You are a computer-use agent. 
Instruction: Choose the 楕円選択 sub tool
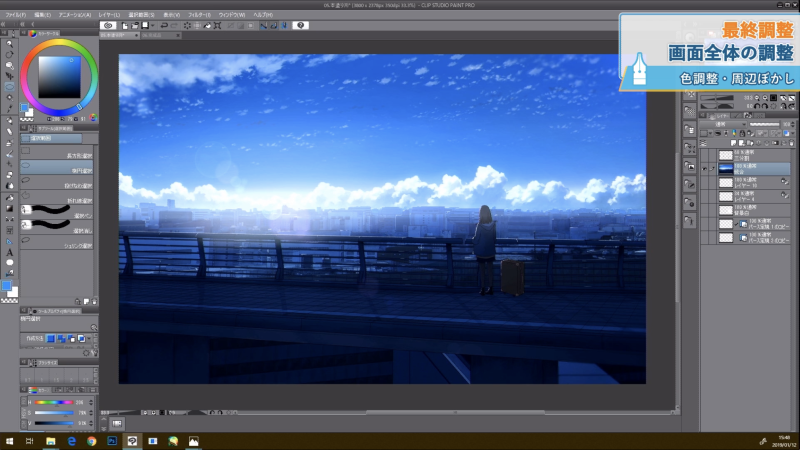coord(57,167)
